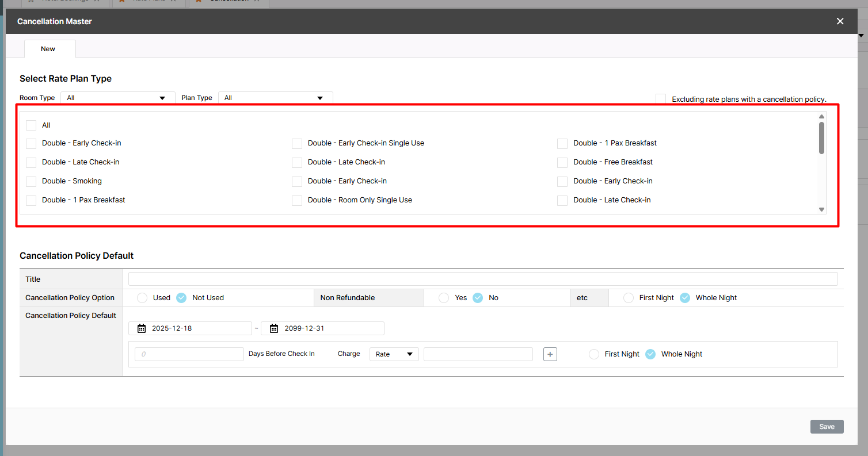Open the Room Type dropdown
868x456 pixels.
[117, 98]
